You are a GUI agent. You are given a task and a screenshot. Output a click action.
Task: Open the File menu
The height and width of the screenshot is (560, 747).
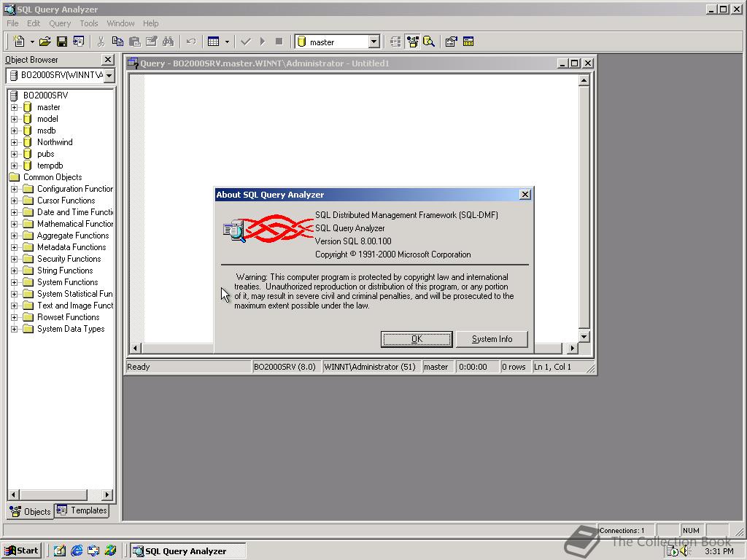click(x=12, y=23)
